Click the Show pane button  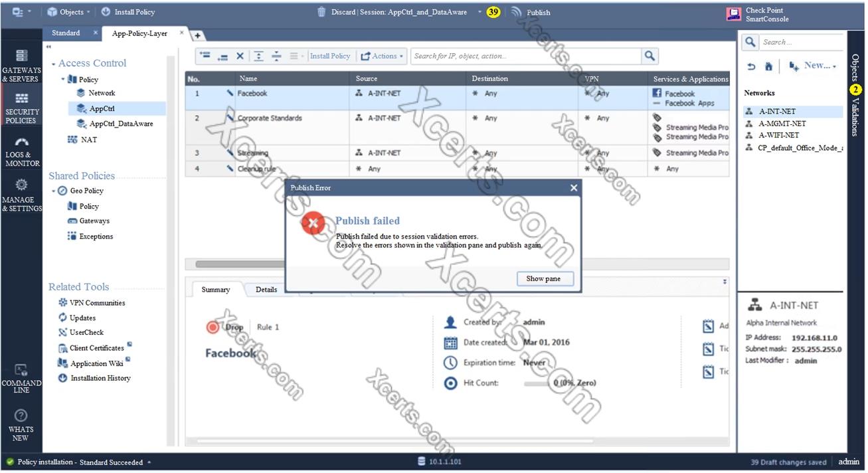point(544,279)
